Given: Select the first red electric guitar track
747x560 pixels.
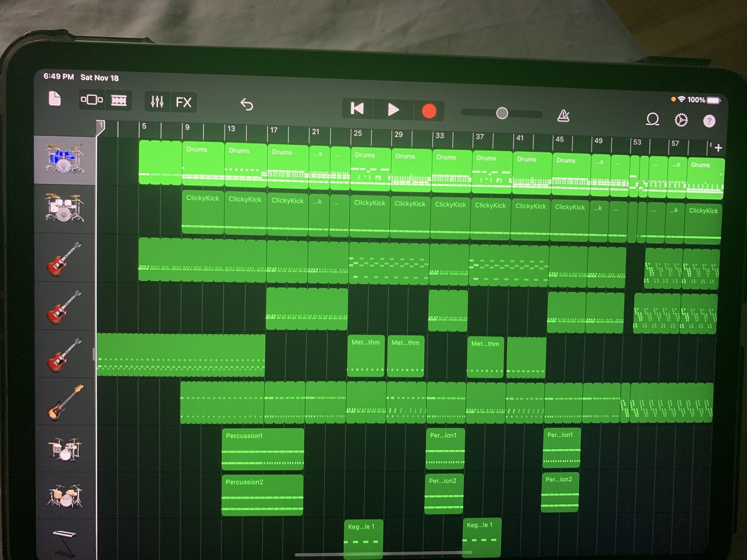Looking at the screenshot, I should (x=65, y=258).
